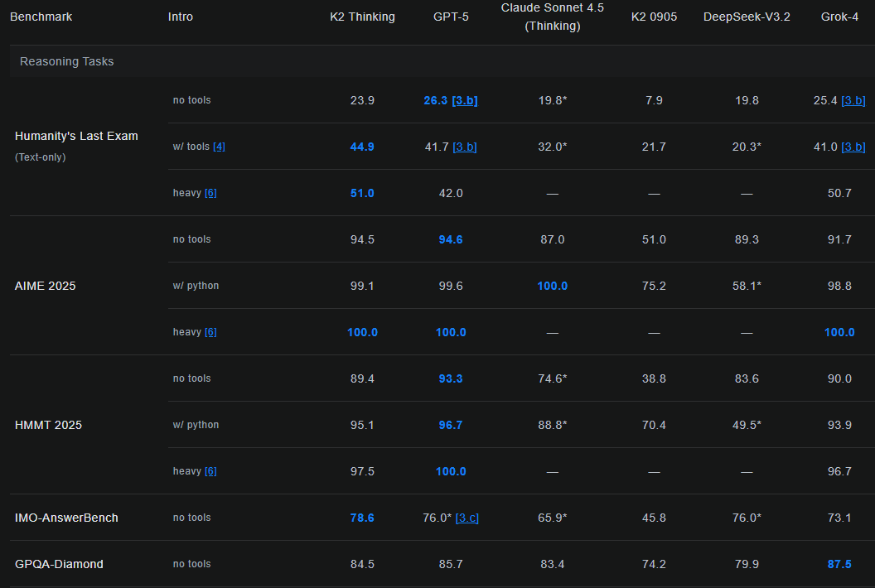Click the Grok-4 GPQA score 87.5
Image resolution: width=875 pixels, height=588 pixels.
pos(839,564)
